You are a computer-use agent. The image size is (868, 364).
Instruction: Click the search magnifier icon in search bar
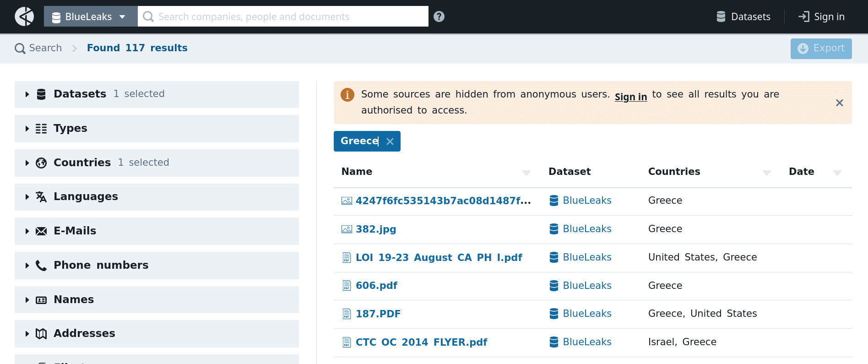[148, 16]
